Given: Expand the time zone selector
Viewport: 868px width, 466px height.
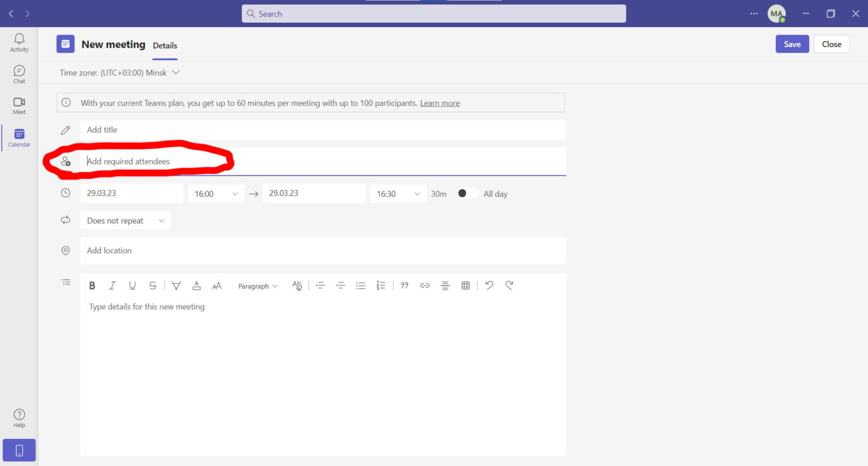Looking at the screenshot, I should (176, 72).
